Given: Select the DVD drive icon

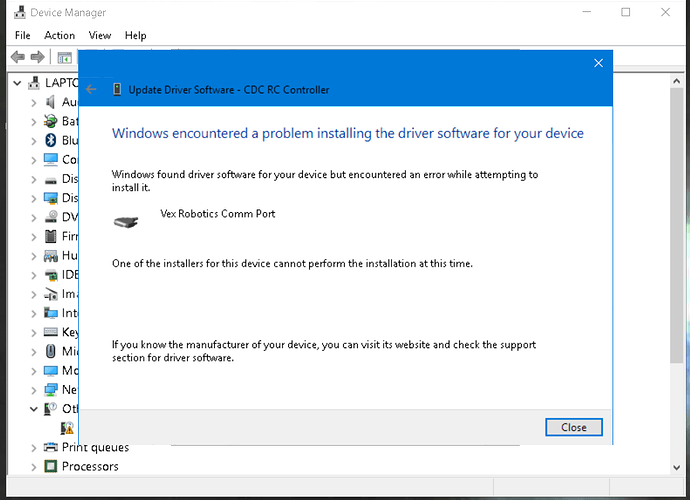Looking at the screenshot, I should (51, 217).
